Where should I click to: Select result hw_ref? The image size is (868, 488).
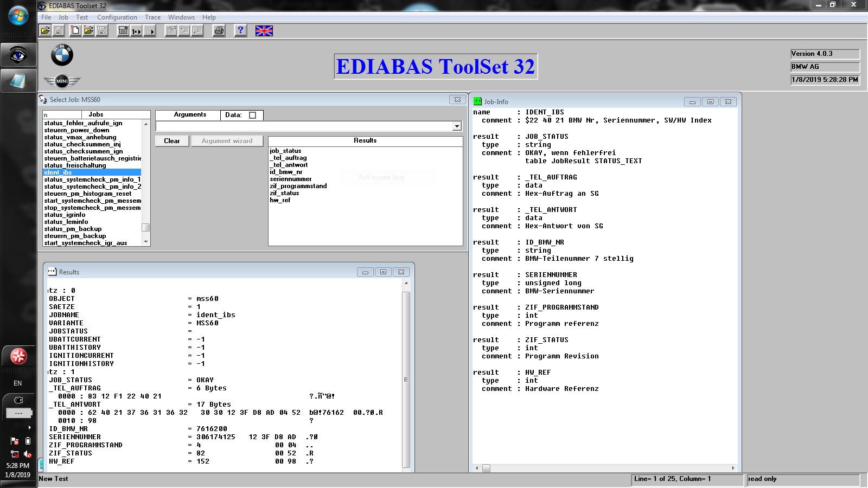tap(280, 200)
